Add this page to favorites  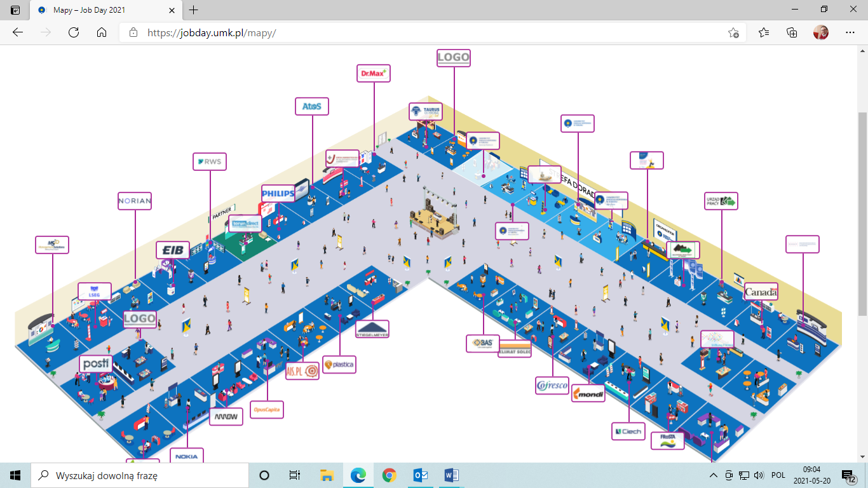click(733, 32)
